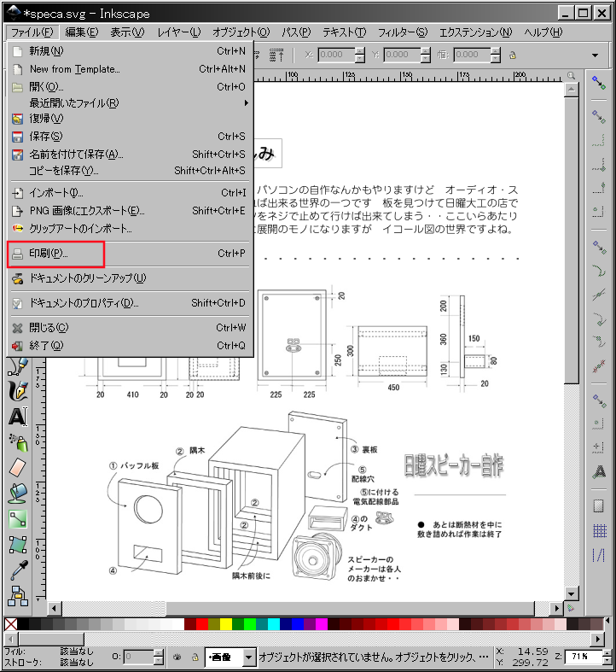Toggle snap nodes and paths group
The image size is (616, 672).
(x=599, y=248)
